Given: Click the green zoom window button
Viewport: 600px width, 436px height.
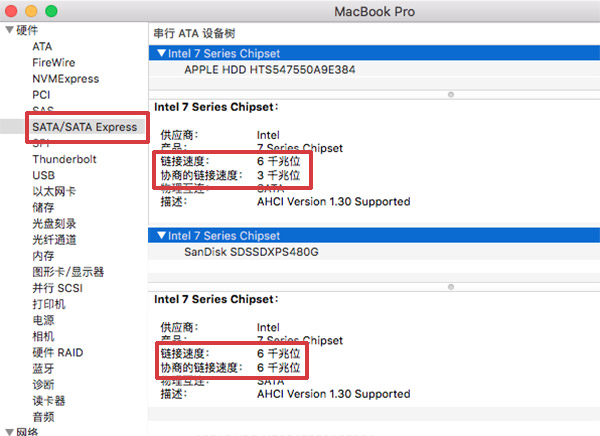Looking at the screenshot, I should [x=52, y=10].
